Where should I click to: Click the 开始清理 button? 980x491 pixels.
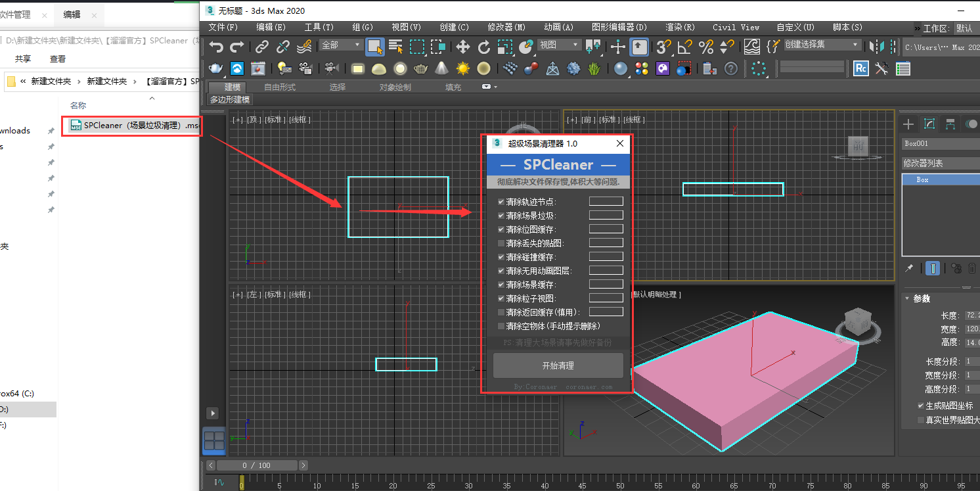pos(558,365)
